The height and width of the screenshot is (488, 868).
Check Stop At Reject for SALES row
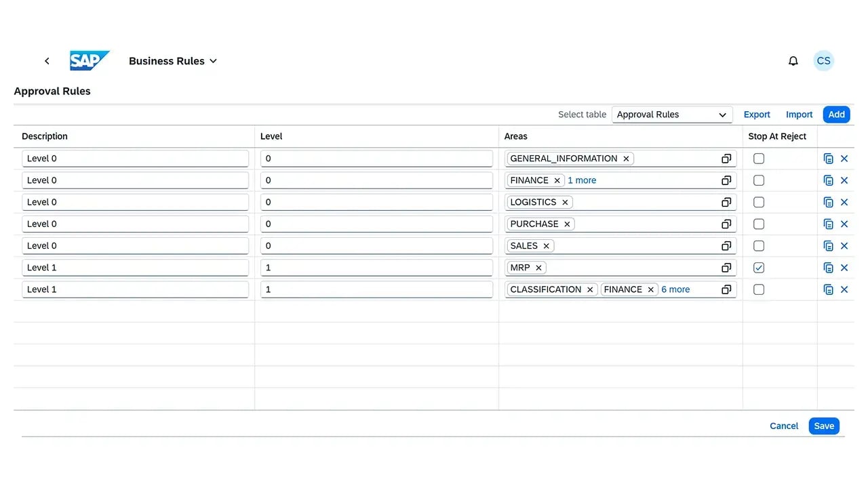(x=759, y=245)
